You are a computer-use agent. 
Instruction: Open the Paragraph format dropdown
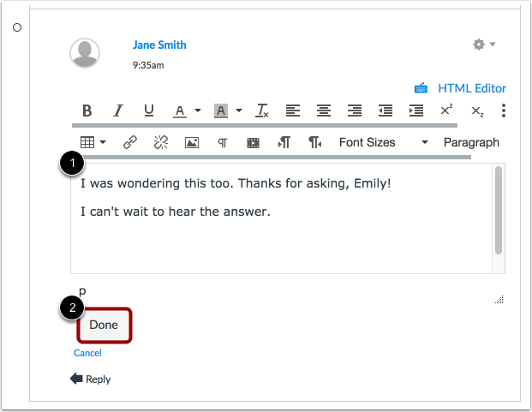pos(471,142)
